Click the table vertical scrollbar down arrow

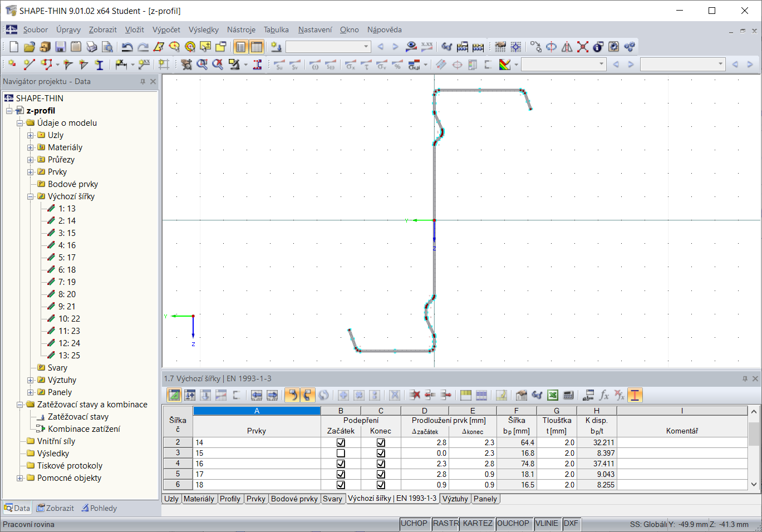(754, 484)
